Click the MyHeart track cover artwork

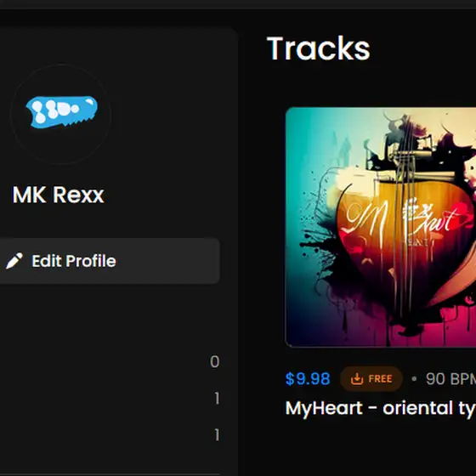click(x=381, y=227)
